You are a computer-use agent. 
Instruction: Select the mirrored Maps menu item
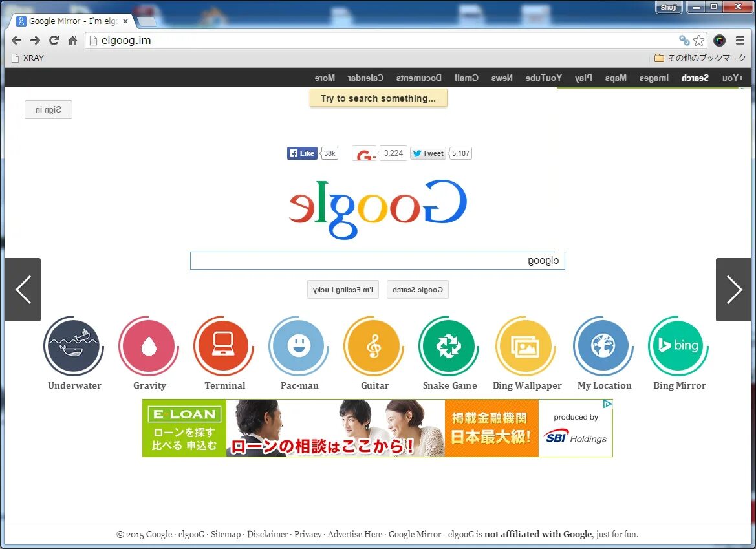click(x=616, y=78)
